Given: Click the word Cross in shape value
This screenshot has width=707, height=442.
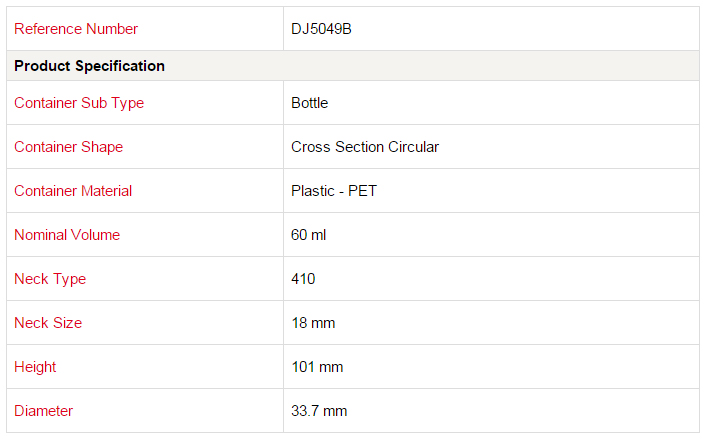Looking at the screenshot, I should coord(310,147).
